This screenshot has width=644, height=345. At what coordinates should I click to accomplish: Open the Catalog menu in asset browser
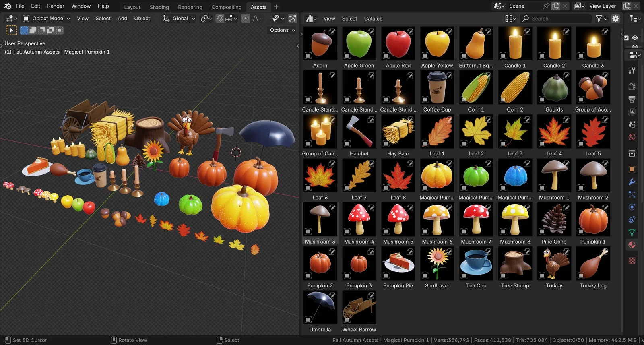click(373, 19)
